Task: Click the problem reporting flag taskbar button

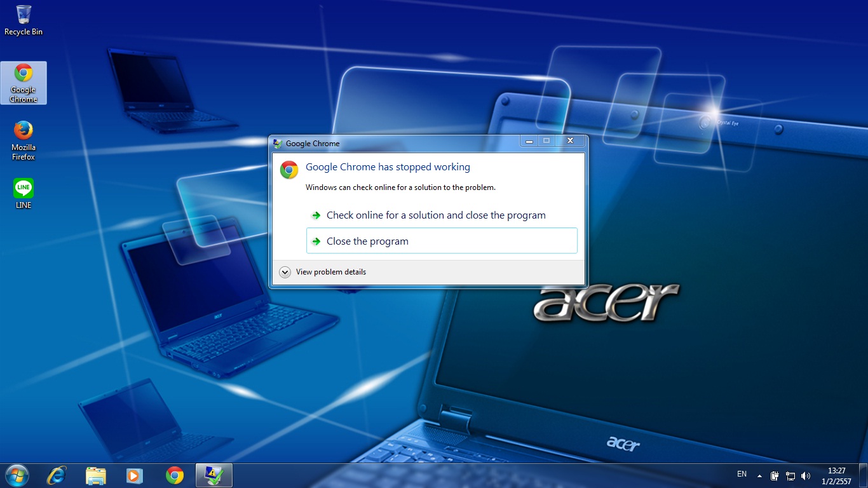Action: 214,475
